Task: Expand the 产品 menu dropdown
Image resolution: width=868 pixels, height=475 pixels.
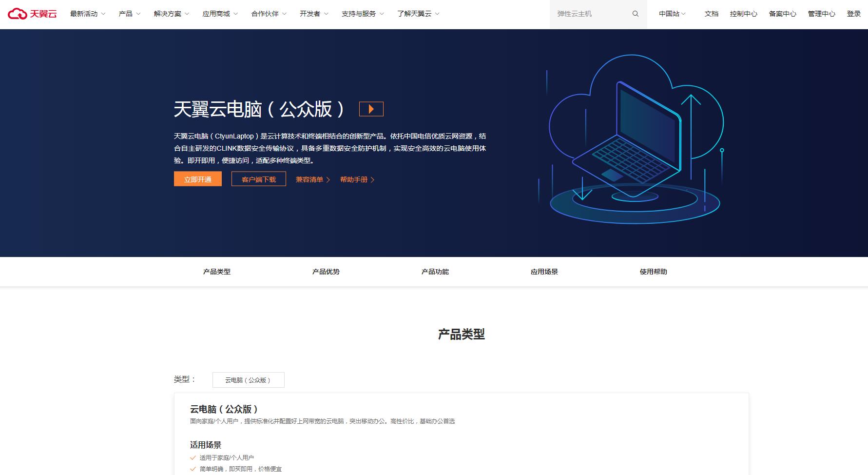Action: click(129, 14)
